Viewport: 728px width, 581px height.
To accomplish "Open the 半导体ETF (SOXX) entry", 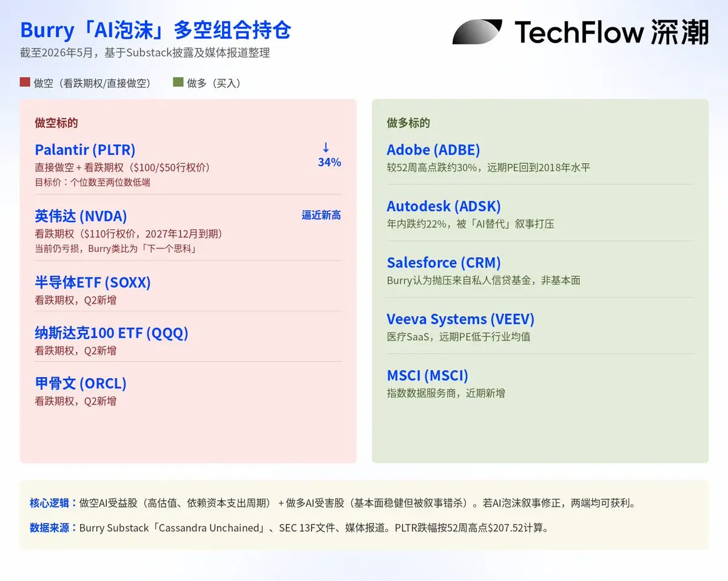I will coord(93,282).
